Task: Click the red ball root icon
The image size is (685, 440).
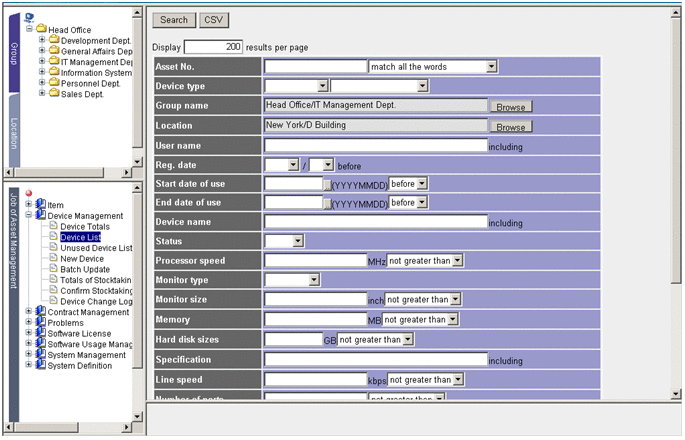Action: pyautogui.click(x=29, y=193)
